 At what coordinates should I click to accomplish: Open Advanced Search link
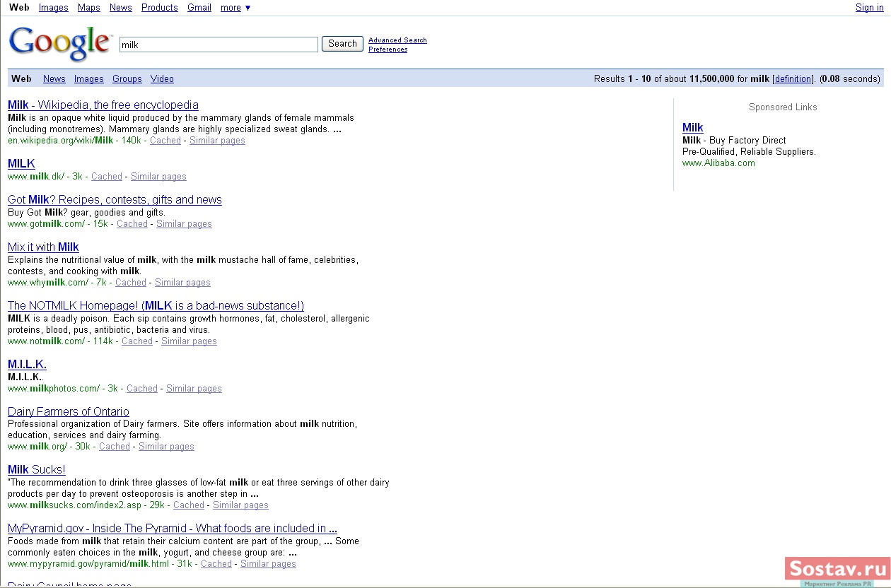click(397, 40)
